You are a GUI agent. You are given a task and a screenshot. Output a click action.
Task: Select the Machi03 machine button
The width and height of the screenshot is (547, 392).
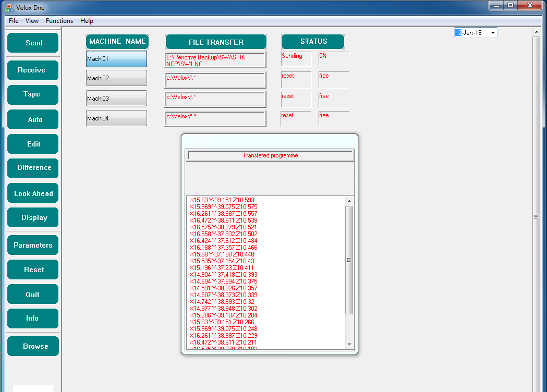[116, 99]
